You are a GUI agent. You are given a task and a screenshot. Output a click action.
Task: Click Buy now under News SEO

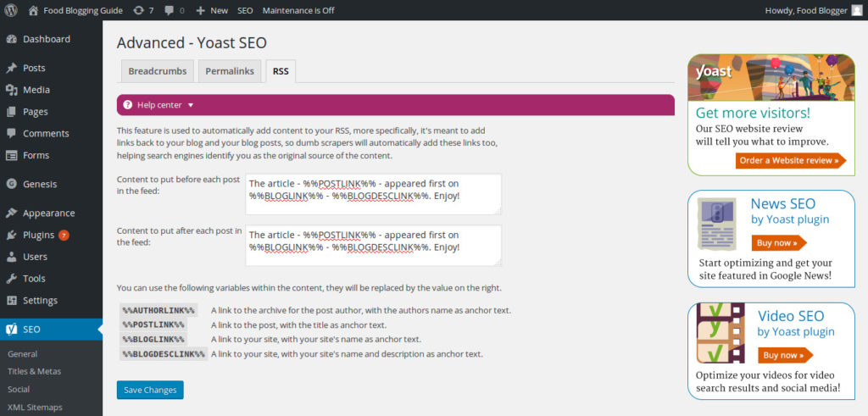tap(779, 243)
